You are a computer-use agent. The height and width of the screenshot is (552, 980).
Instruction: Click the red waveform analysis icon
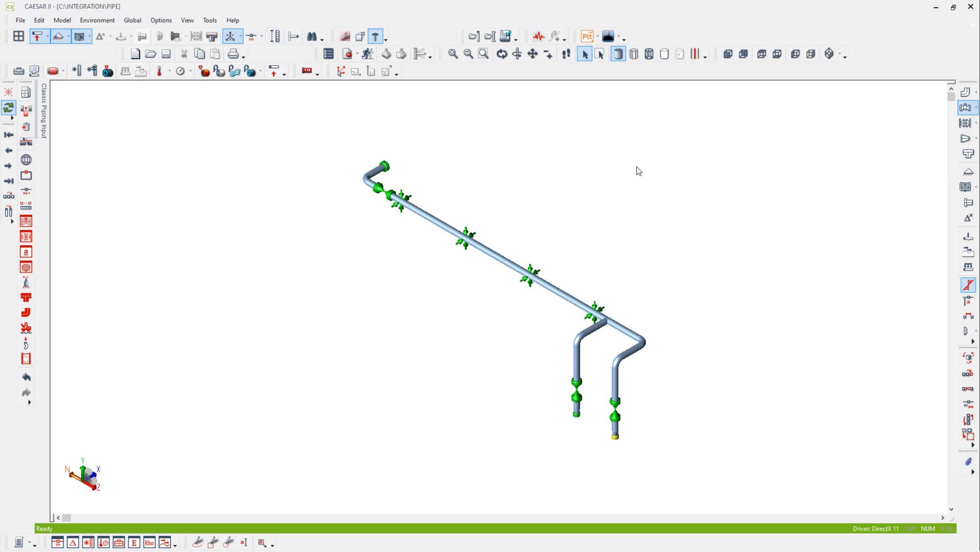click(x=538, y=37)
